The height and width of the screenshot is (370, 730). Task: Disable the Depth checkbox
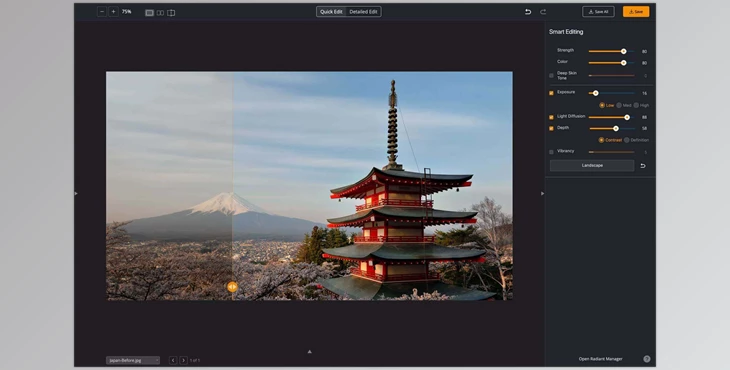point(552,128)
